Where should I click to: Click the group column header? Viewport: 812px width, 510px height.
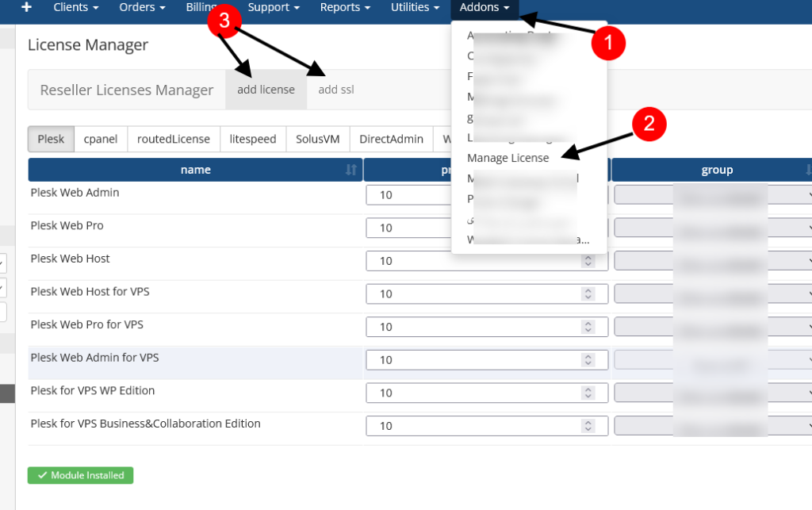711,170
